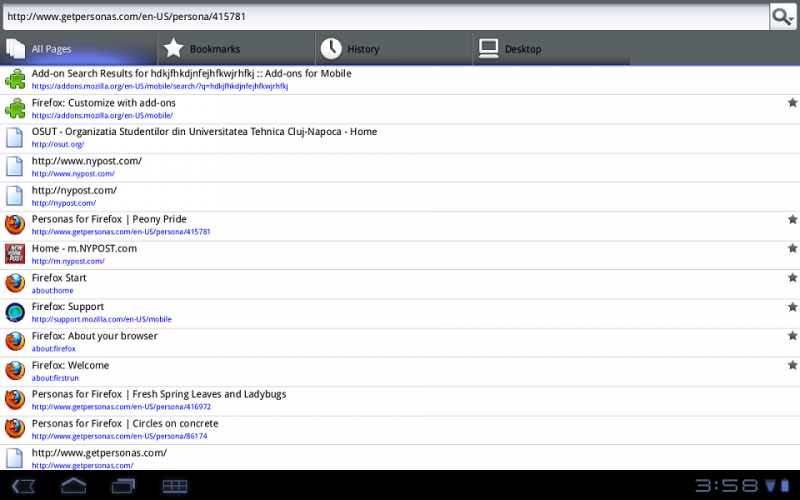Tap the 3:58 clock in system bar
The image size is (800, 500).
pyautogui.click(x=727, y=486)
